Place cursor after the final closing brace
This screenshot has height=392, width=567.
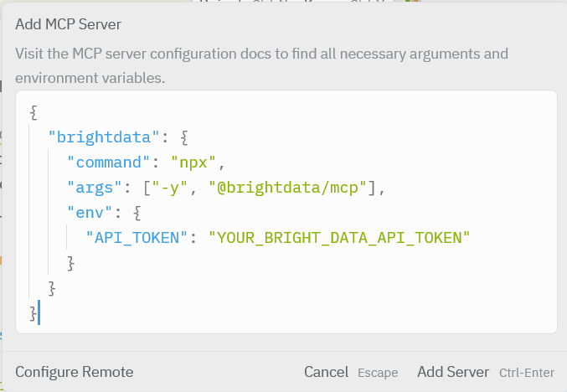38,313
